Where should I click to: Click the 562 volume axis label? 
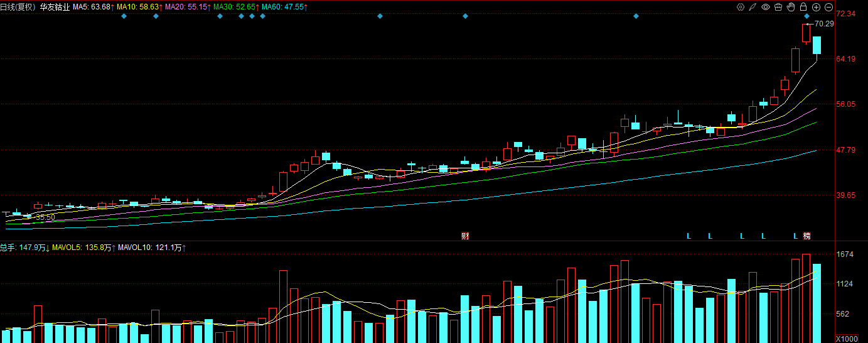(x=844, y=313)
